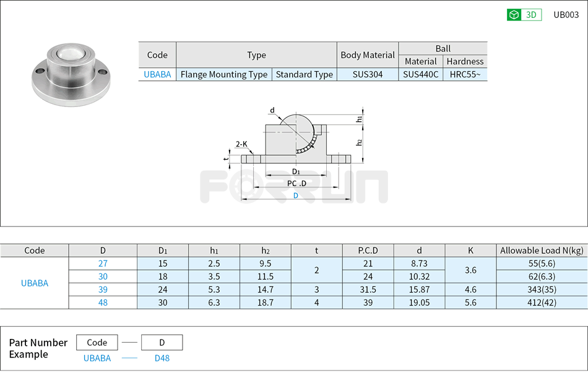Click the h1 value 6.3 cell
The width and height of the screenshot is (588, 373).
tap(214, 302)
